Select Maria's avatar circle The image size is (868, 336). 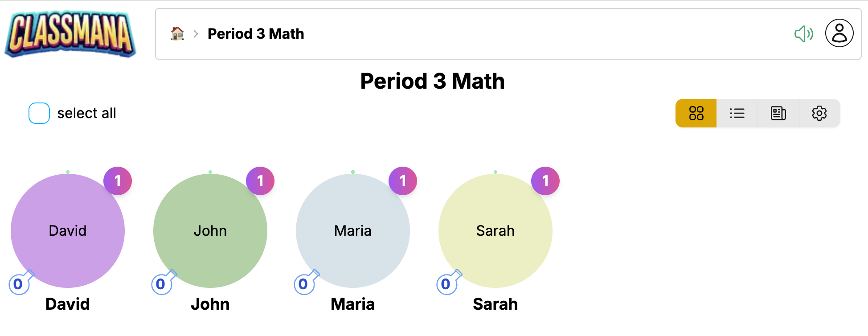(353, 231)
